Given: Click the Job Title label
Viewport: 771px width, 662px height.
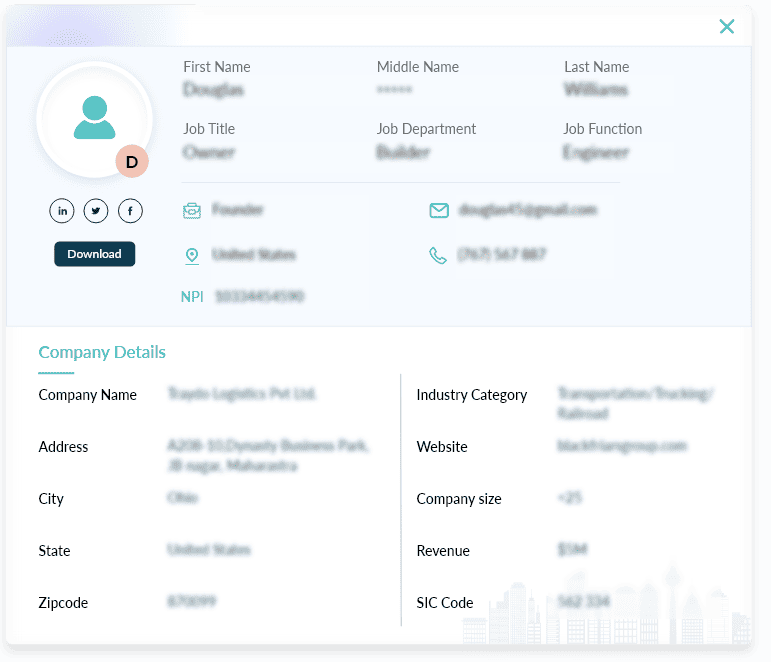Looking at the screenshot, I should [x=209, y=129].
